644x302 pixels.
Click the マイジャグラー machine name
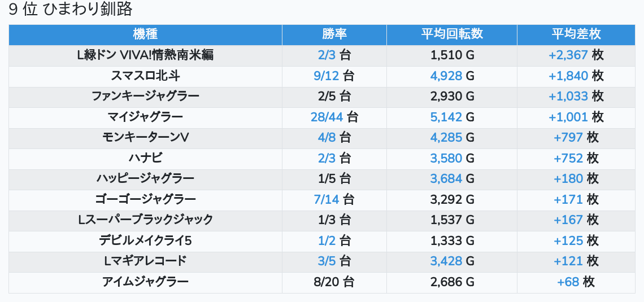click(x=145, y=117)
